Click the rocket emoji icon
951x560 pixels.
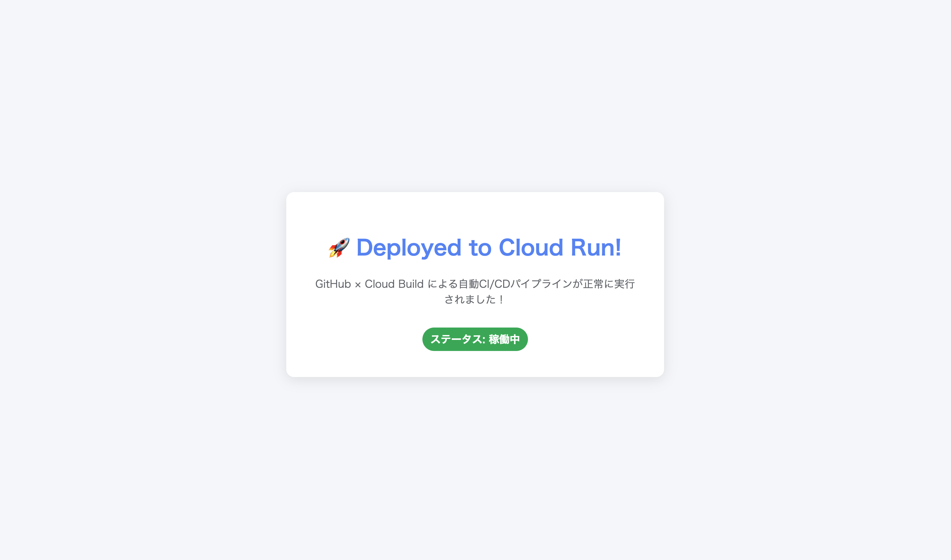point(339,248)
